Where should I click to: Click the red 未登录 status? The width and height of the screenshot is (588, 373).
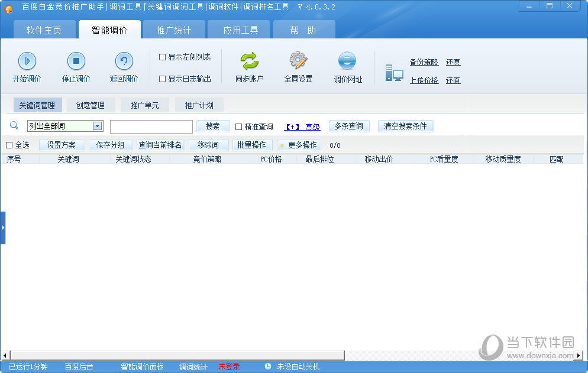click(229, 366)
